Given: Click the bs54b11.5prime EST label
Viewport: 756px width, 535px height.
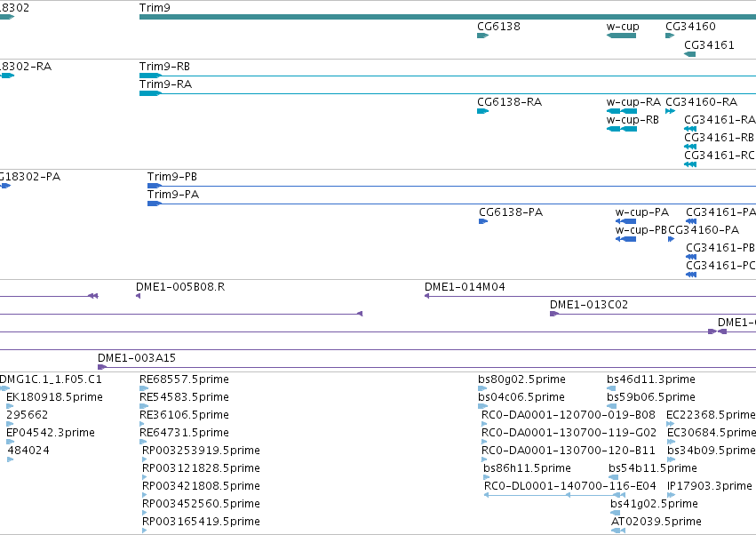Looking at the screenshot, I should [x=653, y=468].
